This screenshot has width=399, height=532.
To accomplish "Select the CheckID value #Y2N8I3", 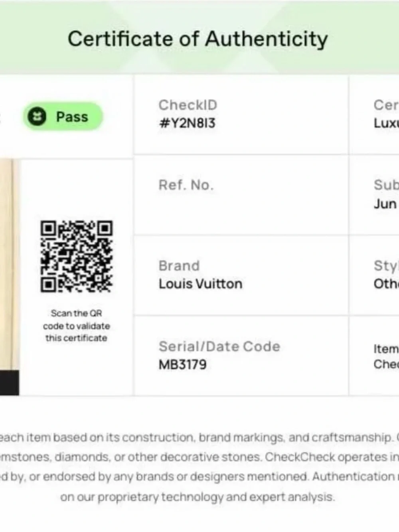I will click(187, 123).
